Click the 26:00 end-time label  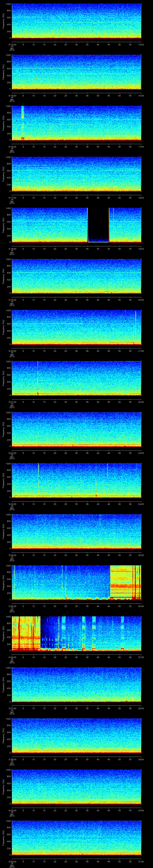(x=141, y=606)
